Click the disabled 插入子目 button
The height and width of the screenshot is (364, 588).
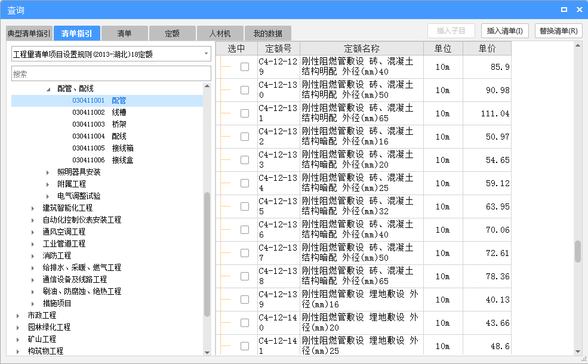(451, 30)
